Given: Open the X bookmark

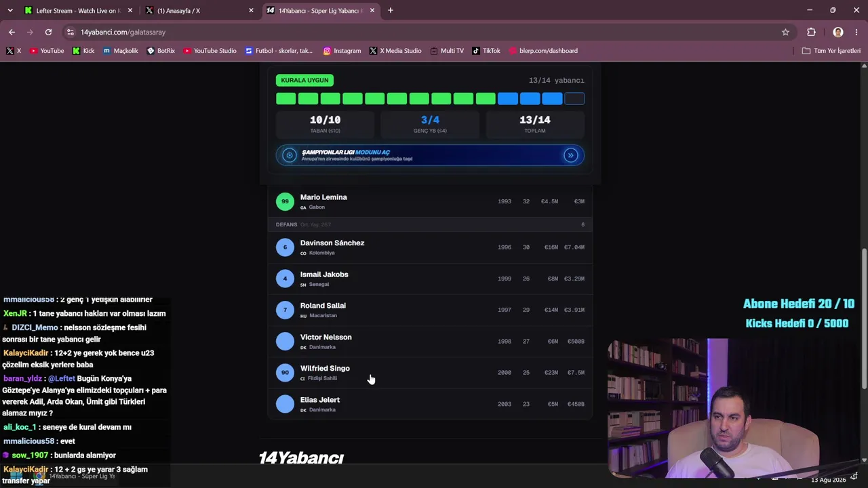Looking at the screenshot, I should tap(14, 51).
